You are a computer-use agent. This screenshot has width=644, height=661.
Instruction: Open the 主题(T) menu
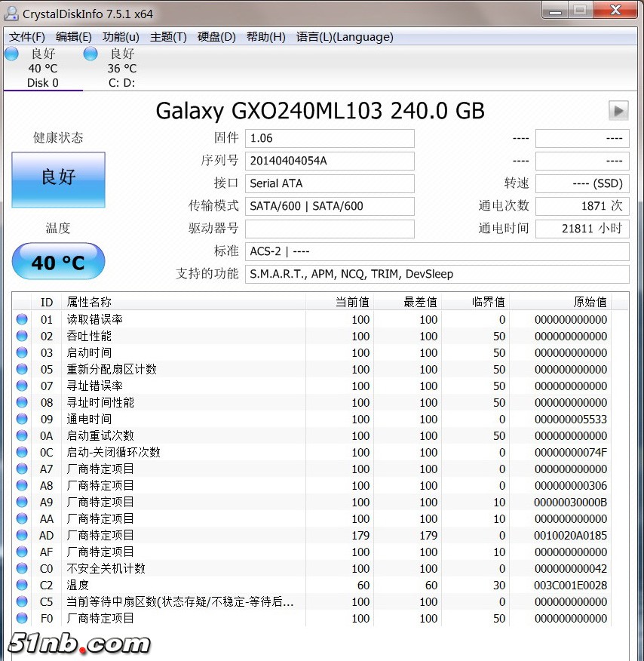[168, 37]
